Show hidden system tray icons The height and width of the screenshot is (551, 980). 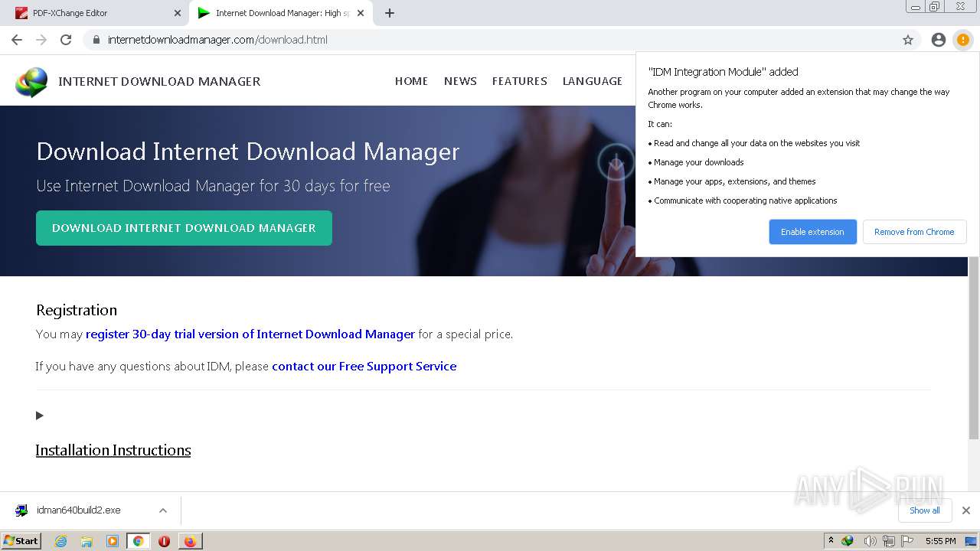tap(831, 541)
